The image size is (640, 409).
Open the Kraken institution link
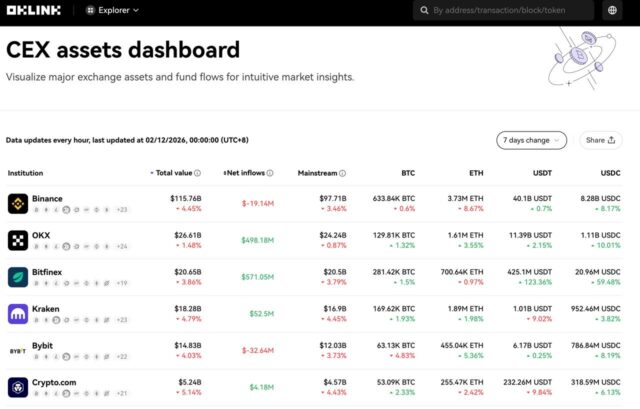[46, 309]
